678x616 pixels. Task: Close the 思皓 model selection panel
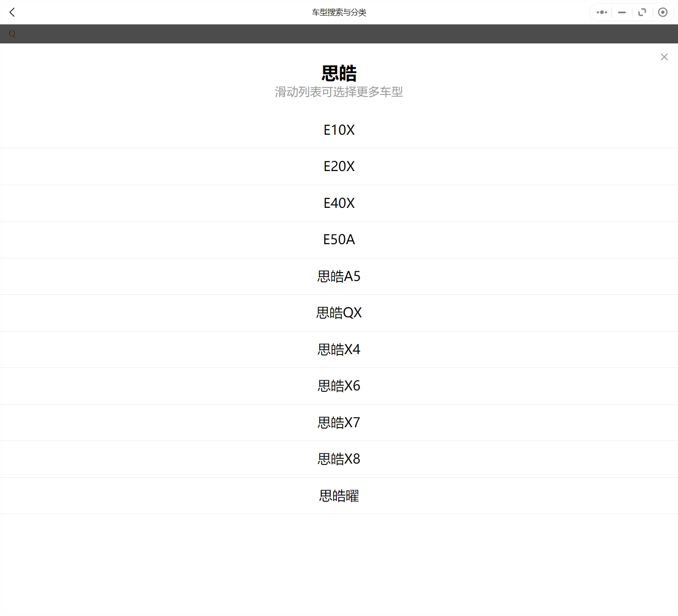[x=664, y=57]
